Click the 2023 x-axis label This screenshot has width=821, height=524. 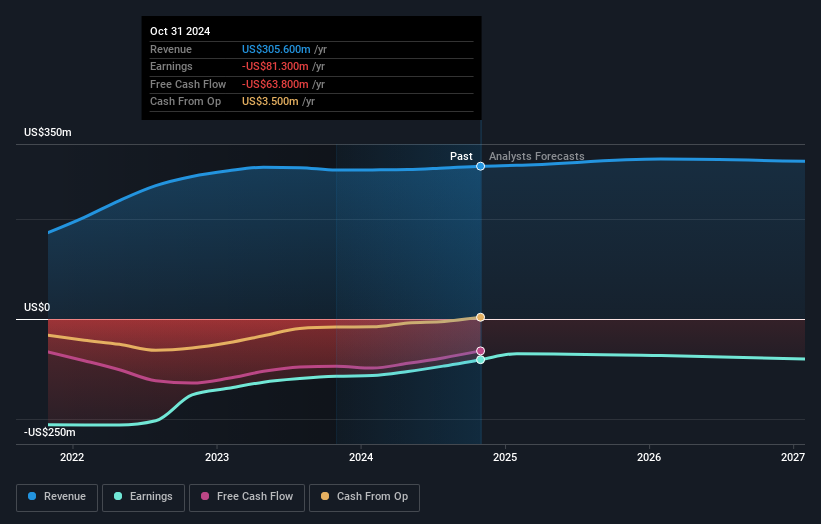[217, 457]
